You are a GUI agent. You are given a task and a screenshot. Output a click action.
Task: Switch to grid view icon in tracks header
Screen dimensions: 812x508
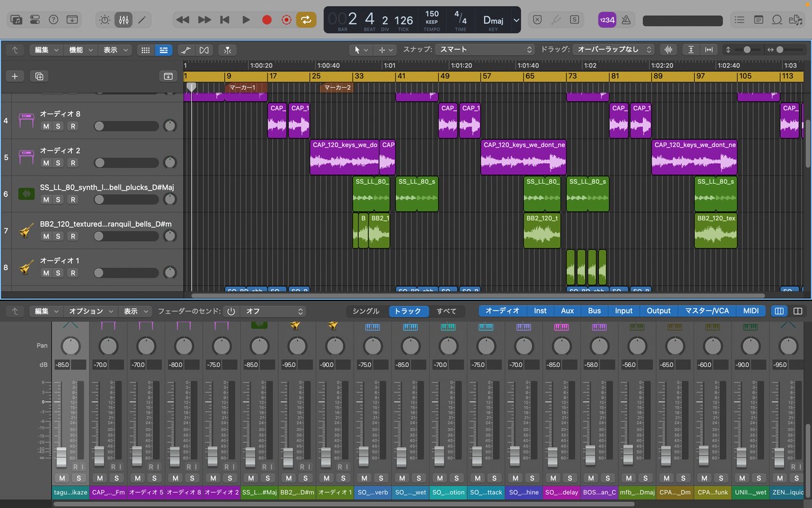[146, 50]
